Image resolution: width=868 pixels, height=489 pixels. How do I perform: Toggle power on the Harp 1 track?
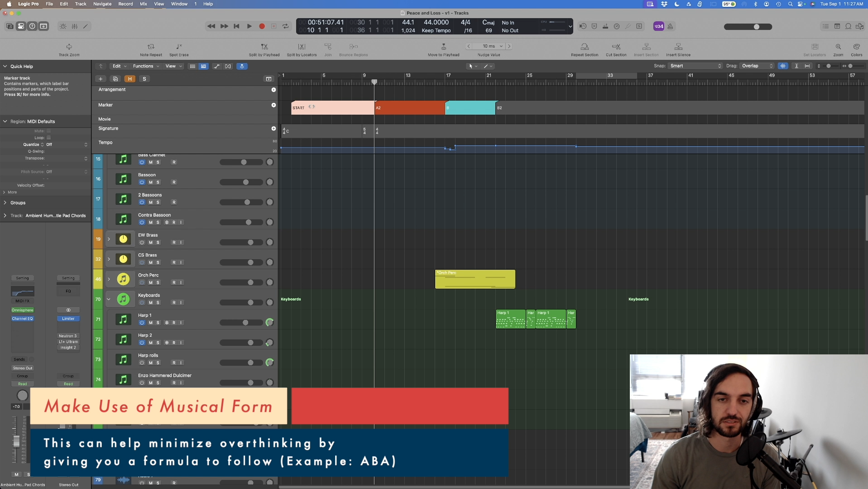tap(142, 323)
